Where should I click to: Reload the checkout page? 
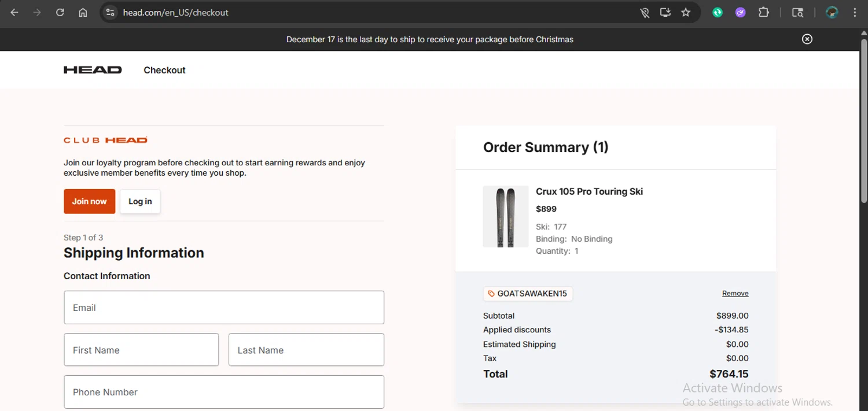tap(60, 12)
